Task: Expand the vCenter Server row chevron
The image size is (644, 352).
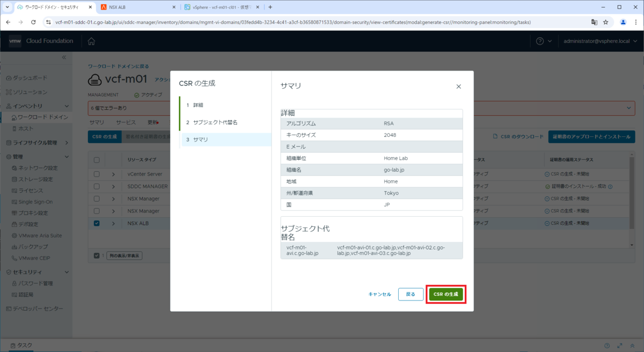Action: pos(113,174)
